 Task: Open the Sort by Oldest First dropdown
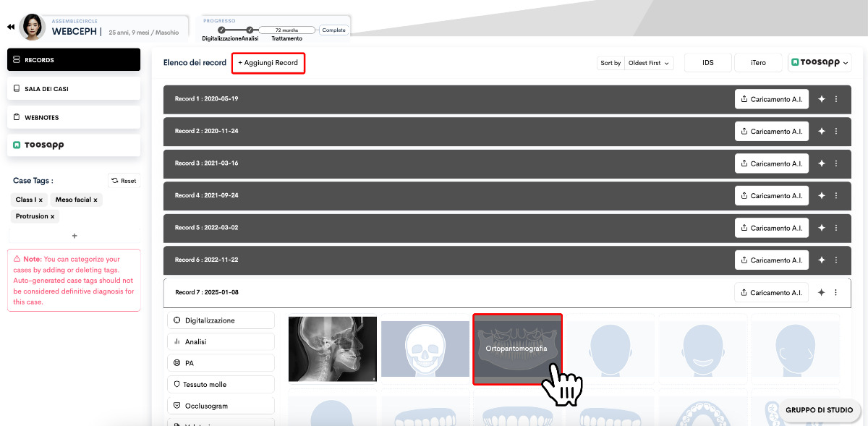[648, 63]
